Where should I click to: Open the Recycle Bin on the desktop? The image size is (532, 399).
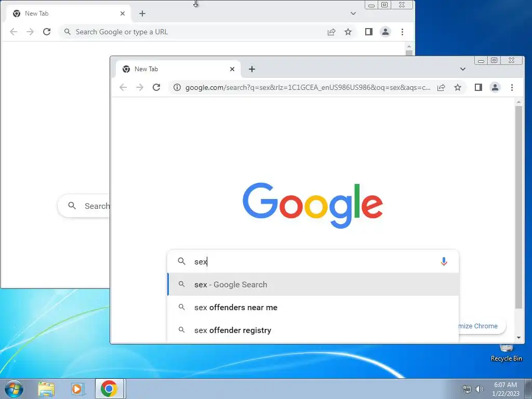click(506, 353)
